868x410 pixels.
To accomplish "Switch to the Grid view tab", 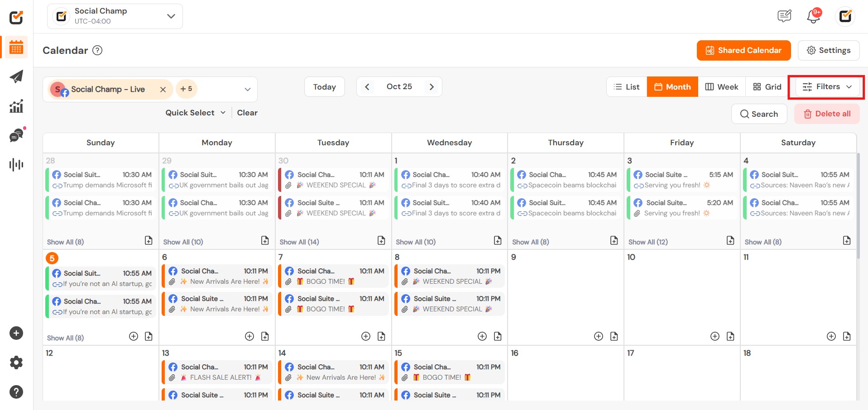I will coord(767,87).
